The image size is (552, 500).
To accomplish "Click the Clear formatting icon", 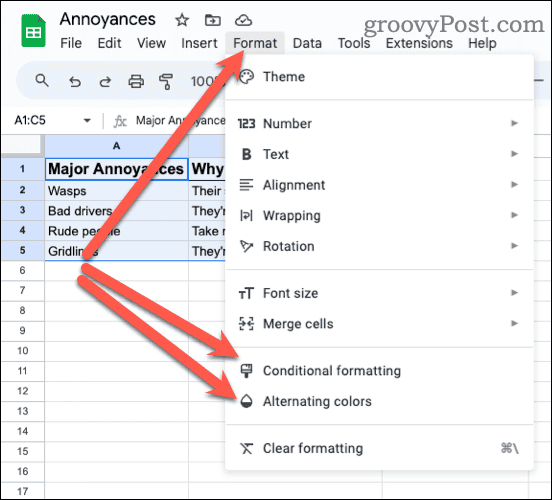I will click(246, 448).
